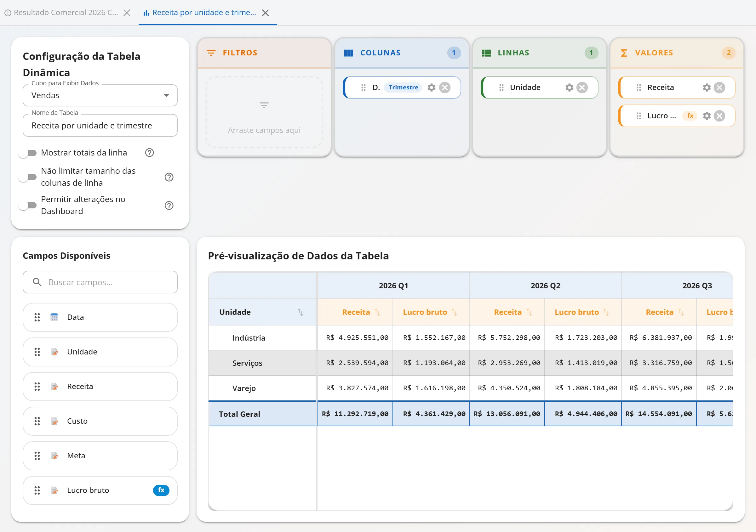Remove Lucro field from Valores
Viewport: 756px width, 532px height.
(x=719, y=116)
